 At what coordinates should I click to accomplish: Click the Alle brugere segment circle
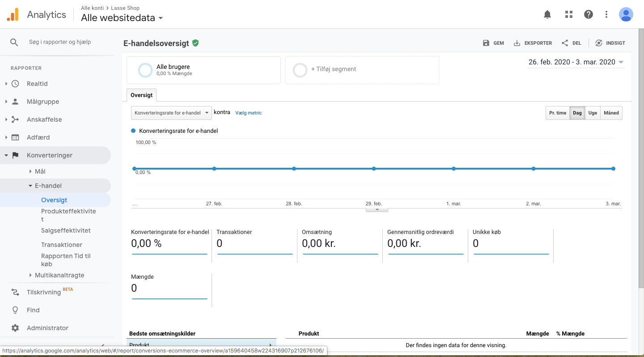(x=145, y=70)
